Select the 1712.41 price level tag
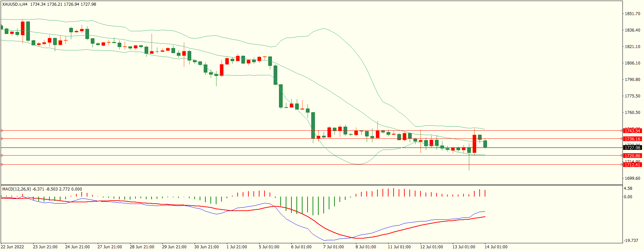This screenshot has height=251, width=644. pyautogui.click(x=632, y=165)
